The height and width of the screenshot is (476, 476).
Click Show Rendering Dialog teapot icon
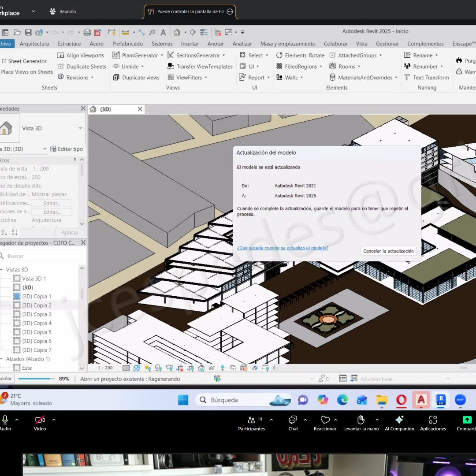pos(169,368)
